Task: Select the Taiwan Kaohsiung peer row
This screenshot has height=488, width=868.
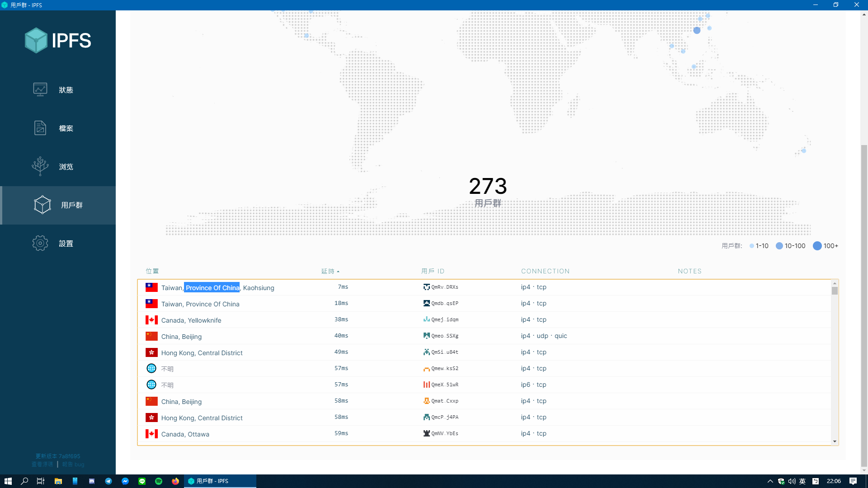Action: tap(484, 287)
